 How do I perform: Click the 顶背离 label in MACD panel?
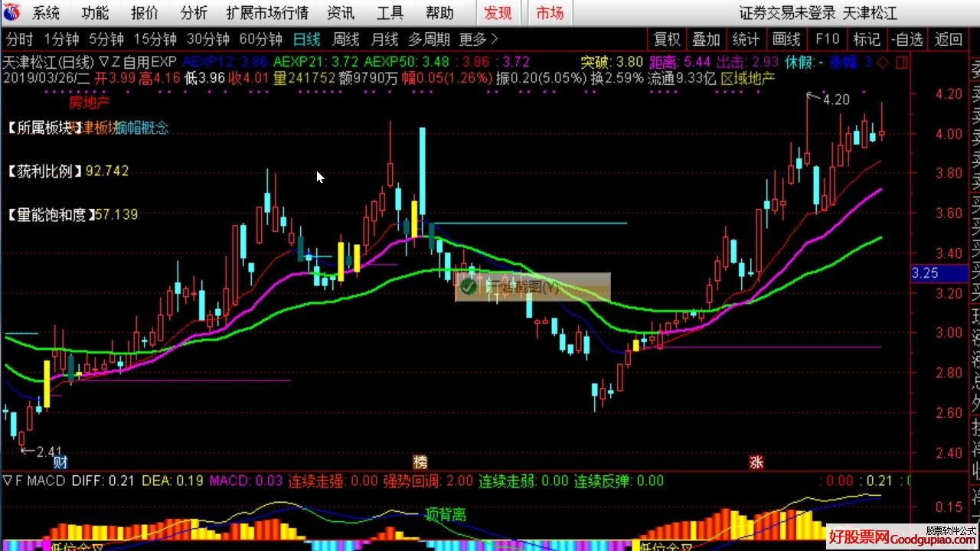click(446, 515)
